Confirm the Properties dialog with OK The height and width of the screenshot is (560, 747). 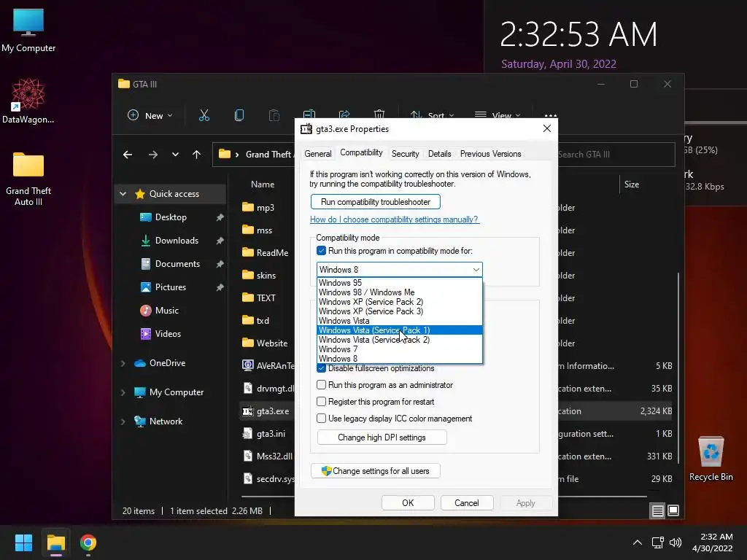coord(408,503)
